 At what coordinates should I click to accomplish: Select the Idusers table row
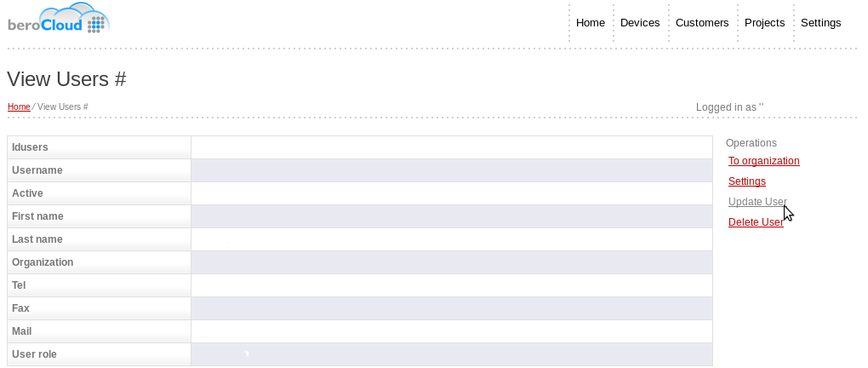click(360, 147)
